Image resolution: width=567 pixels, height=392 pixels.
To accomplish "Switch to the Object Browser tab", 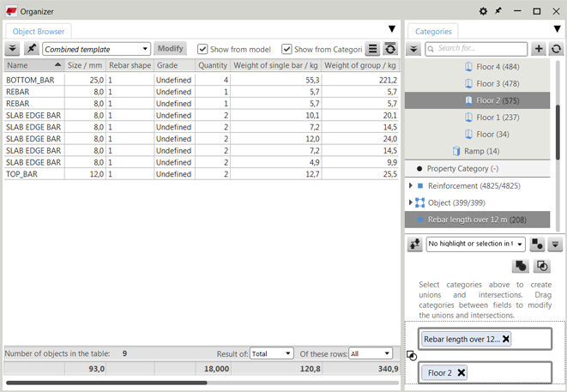I will 38,31.
